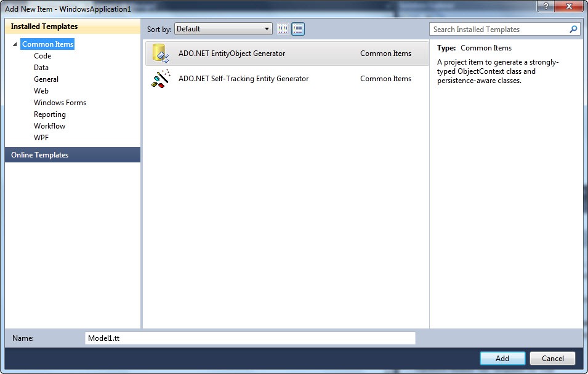
Task: Open the Sort by Default dropdown
Action: (x=224, y=29)
